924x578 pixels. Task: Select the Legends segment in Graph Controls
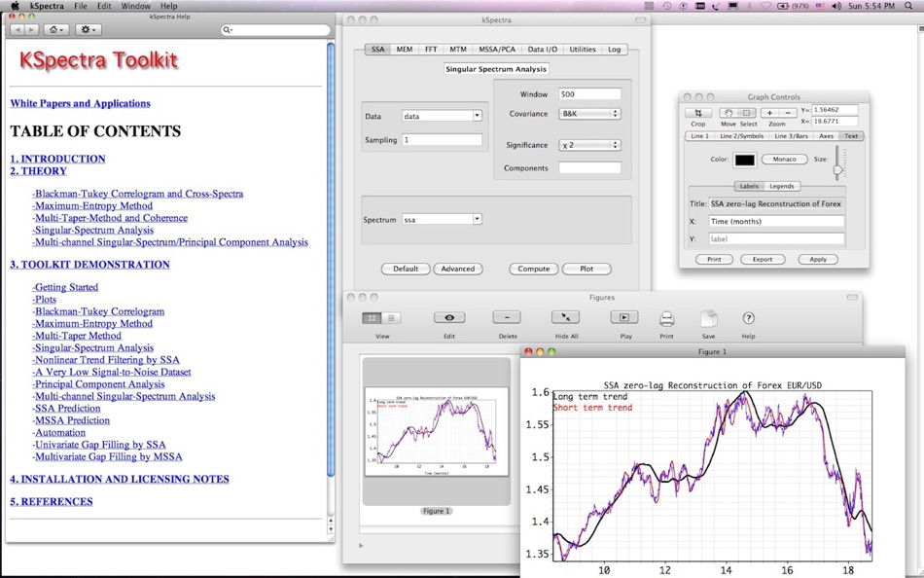click(781, 187)
